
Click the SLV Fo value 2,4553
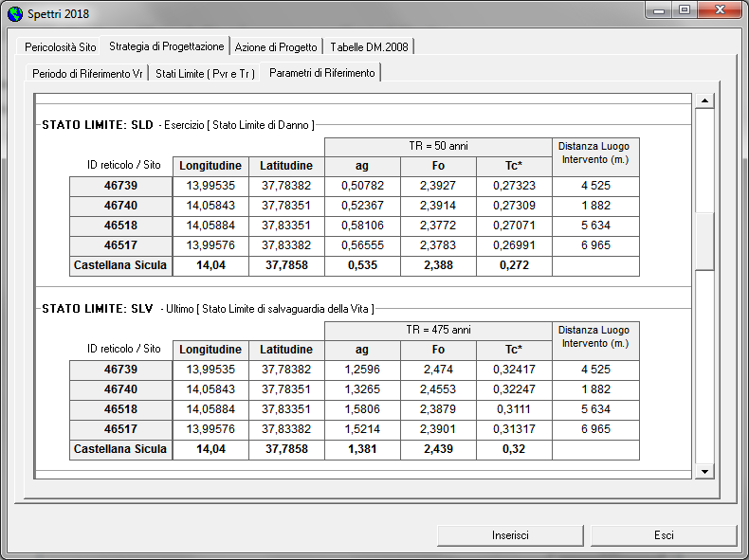click(x=438, y=389)
